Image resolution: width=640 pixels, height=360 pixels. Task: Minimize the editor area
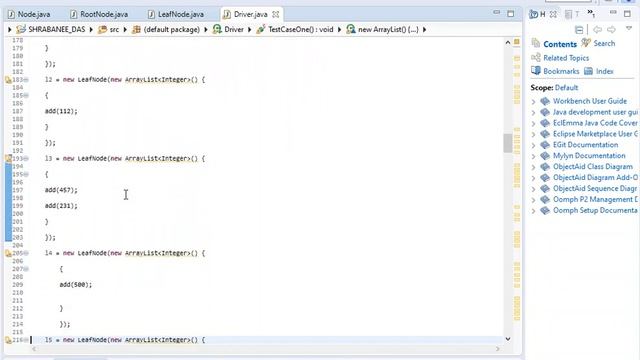tap(496, 13)
